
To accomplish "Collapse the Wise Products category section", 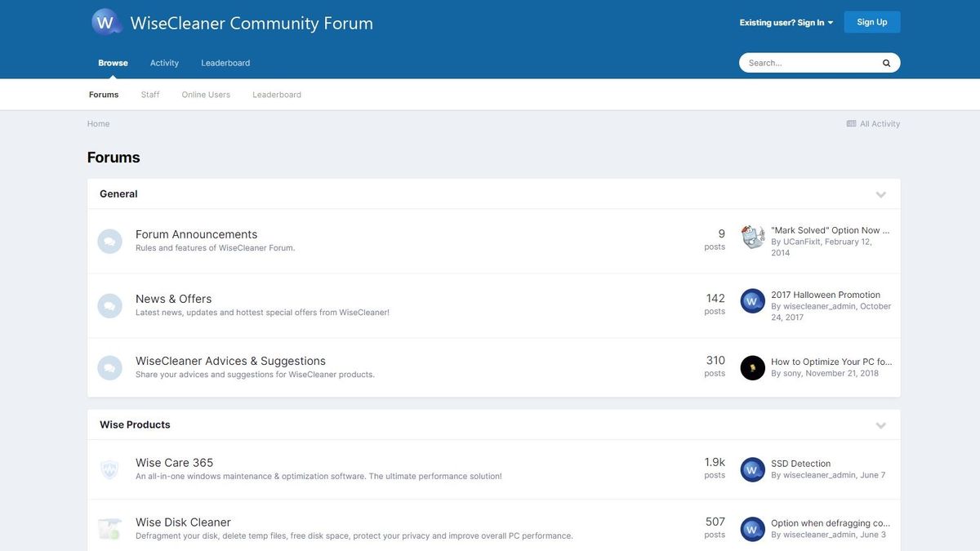I will (x=880, y=424).
